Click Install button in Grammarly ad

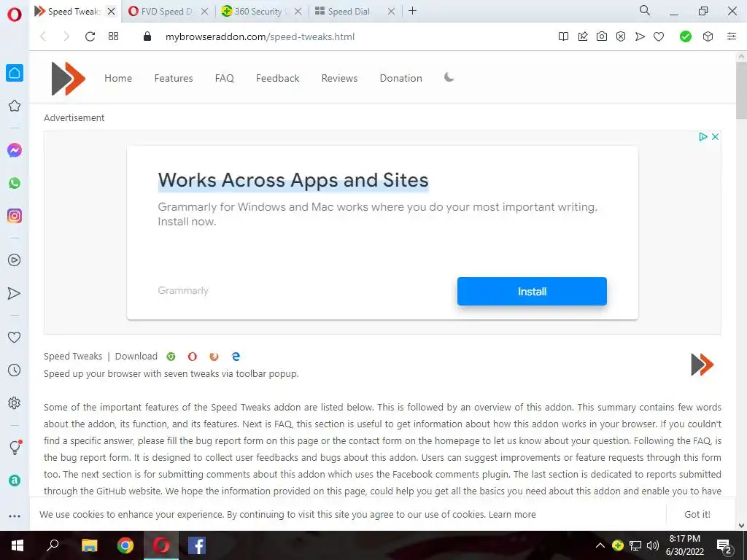click(x=532, y=292)
